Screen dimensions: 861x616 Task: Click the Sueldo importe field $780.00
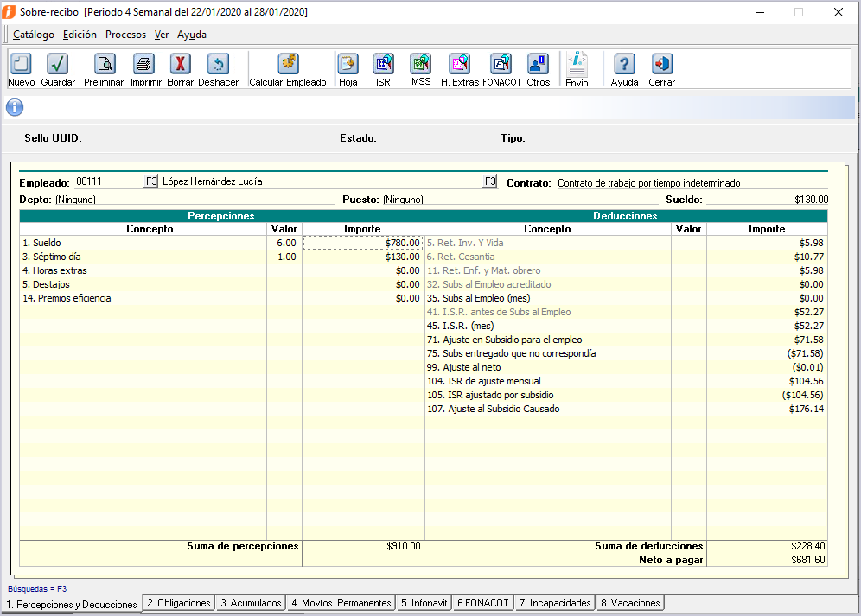coord(362,243)
